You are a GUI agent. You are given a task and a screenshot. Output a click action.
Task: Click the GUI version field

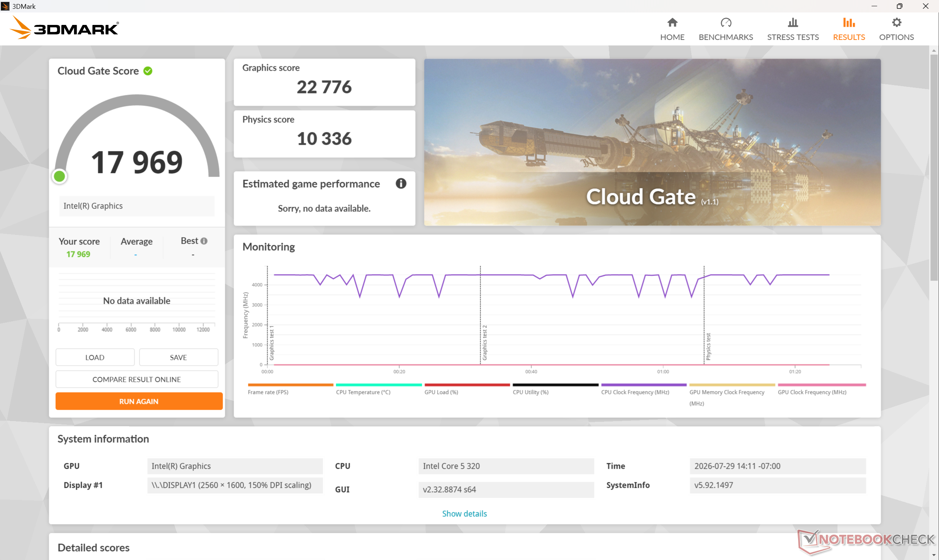coord(506,489)
